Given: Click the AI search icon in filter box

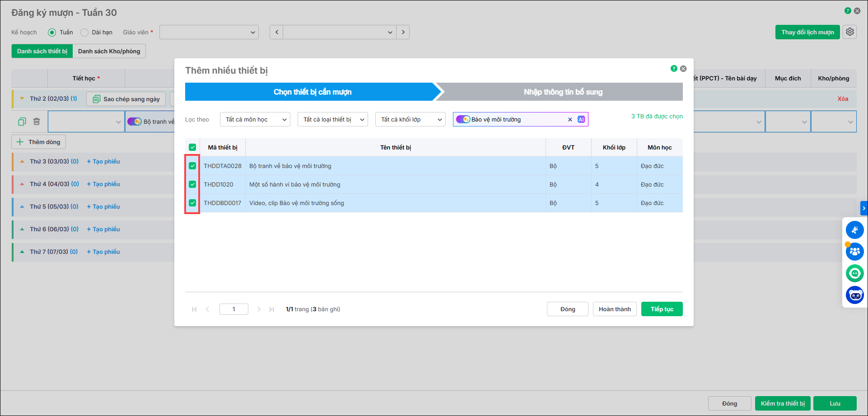Looking at the screenshot, I should (x=581, y=119).
